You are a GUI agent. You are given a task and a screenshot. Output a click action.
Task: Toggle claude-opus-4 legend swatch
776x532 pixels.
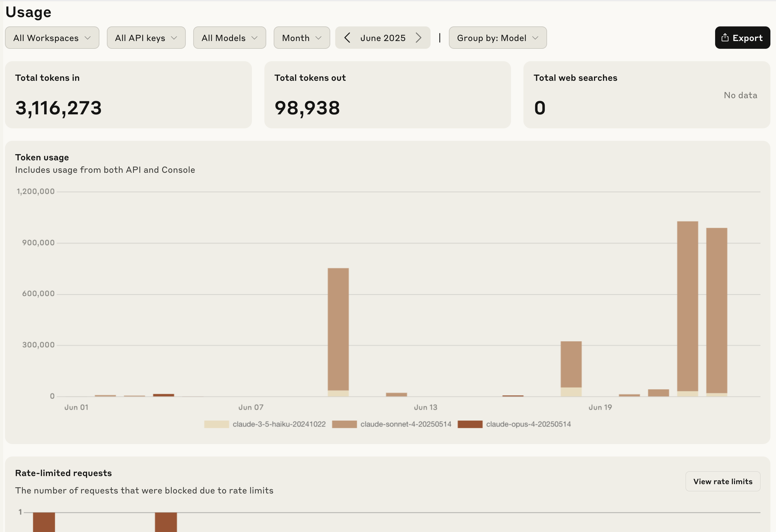click(470, 424)
